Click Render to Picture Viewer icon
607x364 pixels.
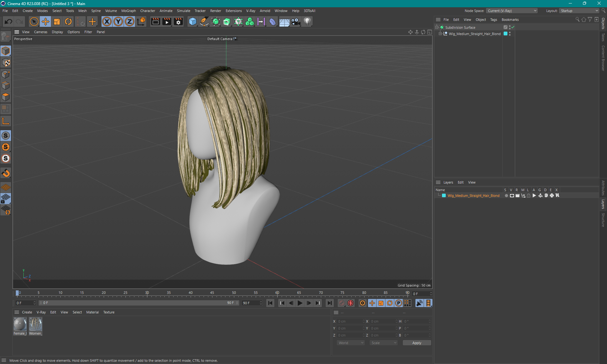(167, 21)
